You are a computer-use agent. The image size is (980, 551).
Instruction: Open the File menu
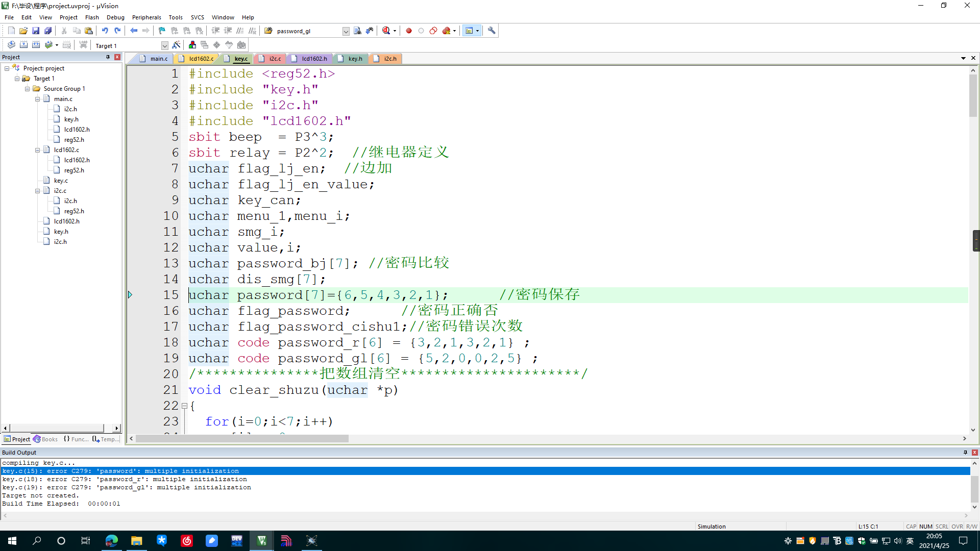pyautogui.click(x=9, y=17)
